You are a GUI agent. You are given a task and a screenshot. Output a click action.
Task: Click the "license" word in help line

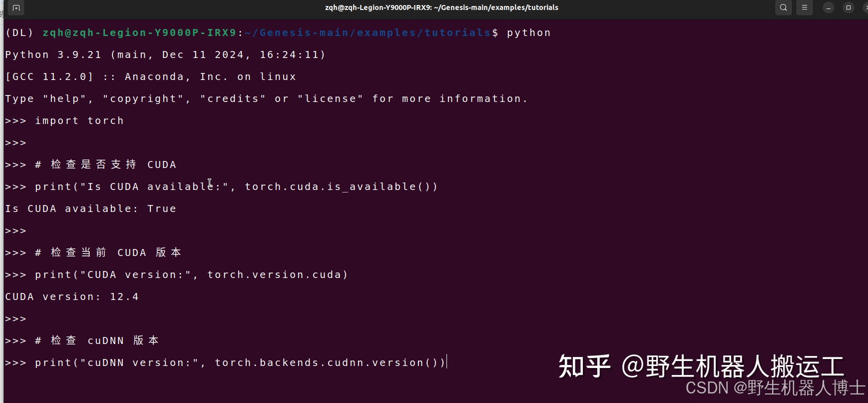(331, 98)
